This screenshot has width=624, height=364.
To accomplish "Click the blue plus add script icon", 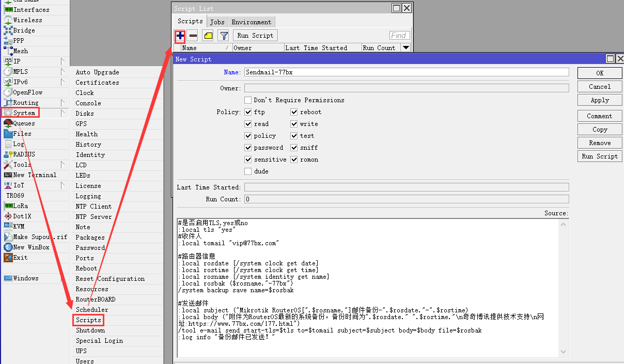I will click(180, 36).
